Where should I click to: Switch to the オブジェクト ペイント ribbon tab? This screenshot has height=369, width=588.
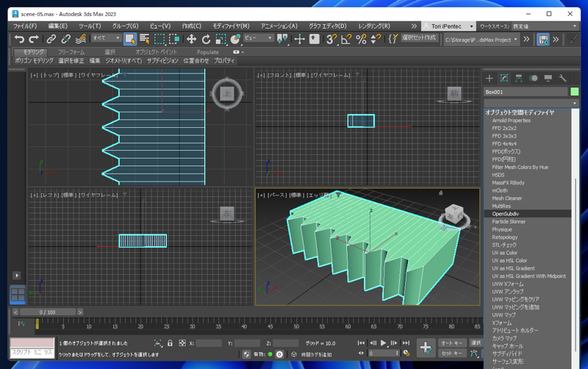[156, 51]
